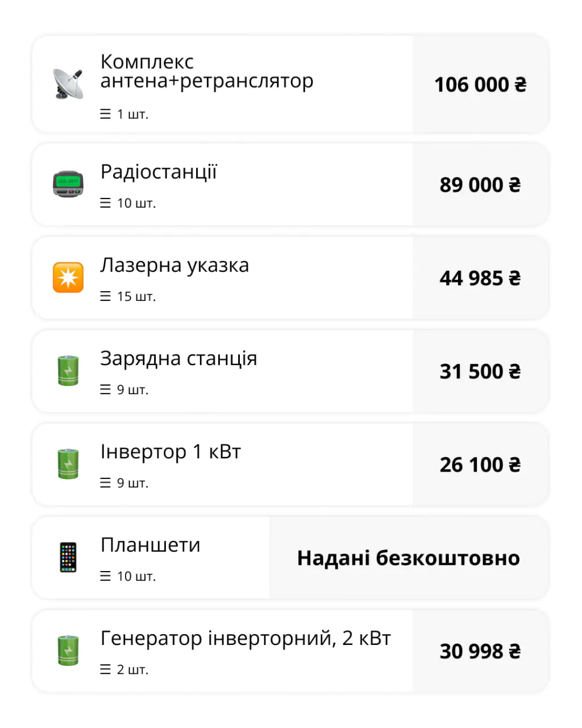Open the Комплекс антена+ретранслятор title
This screenshot has width=582, height=728.
tap(206, 71)
